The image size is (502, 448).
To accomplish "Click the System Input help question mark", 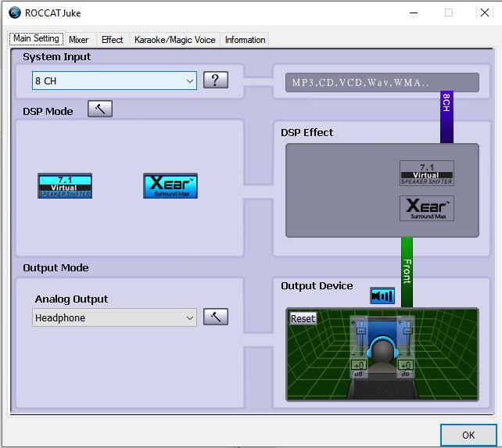I will [x=216, y=80].
